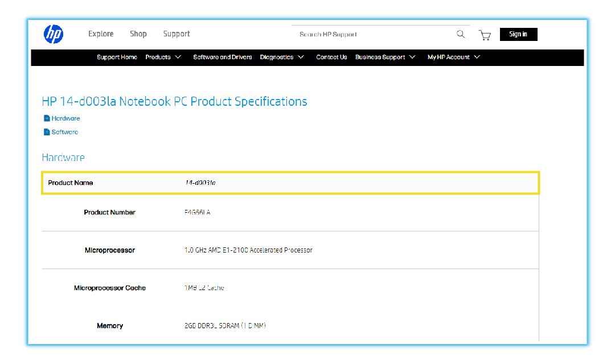The image size is (615, 364).
Task: Open the Business Support menu label
Action: click(380, 57)
